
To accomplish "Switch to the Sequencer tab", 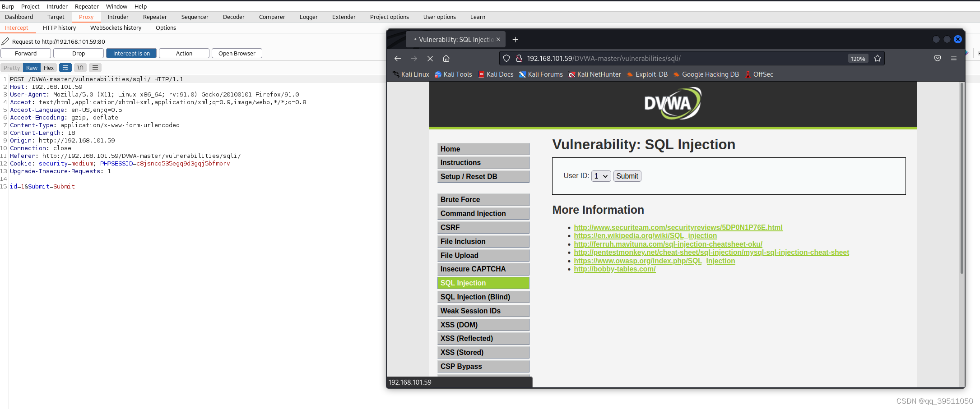I will 195,17.
